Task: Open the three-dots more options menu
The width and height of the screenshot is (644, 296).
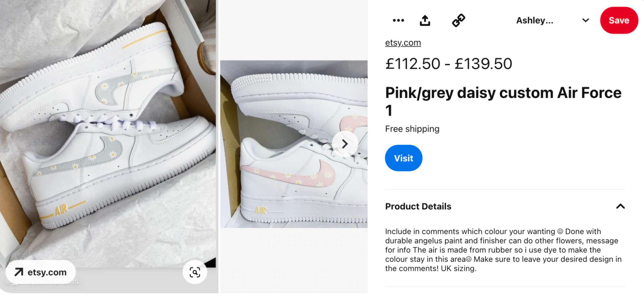Action: click(398, 20)
